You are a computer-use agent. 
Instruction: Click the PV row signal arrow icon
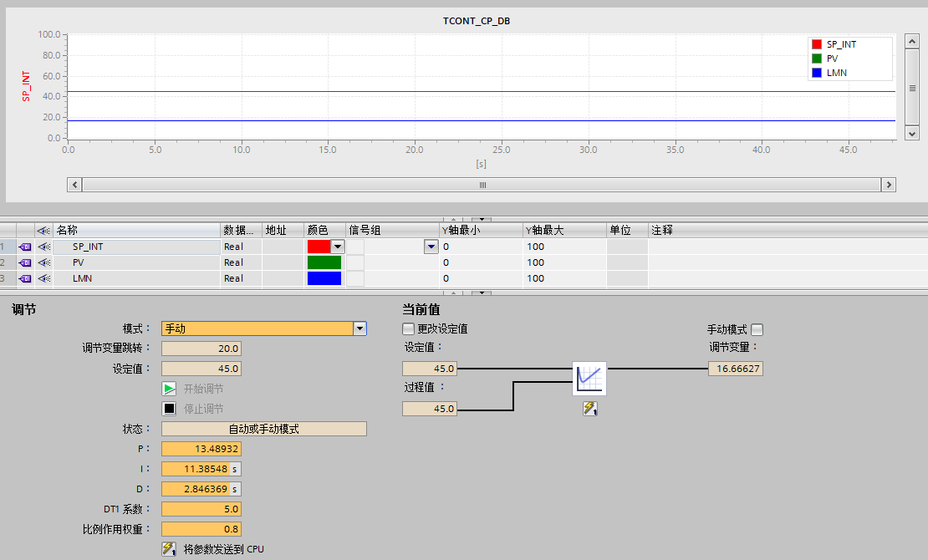point(44,262)
